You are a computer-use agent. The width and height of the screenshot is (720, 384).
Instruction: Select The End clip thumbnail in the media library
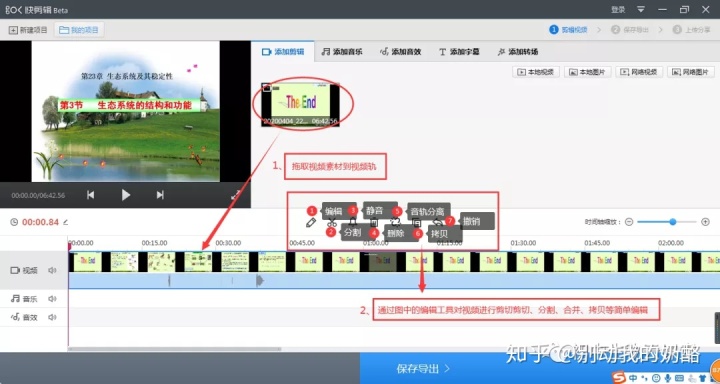(x=300, y=104)
